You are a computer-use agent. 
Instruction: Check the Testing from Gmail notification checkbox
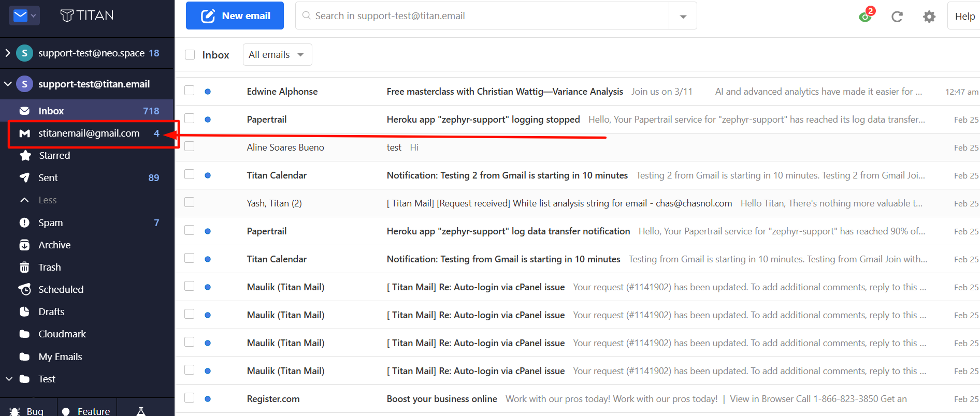pyautogui.click(x=190, y=258)
